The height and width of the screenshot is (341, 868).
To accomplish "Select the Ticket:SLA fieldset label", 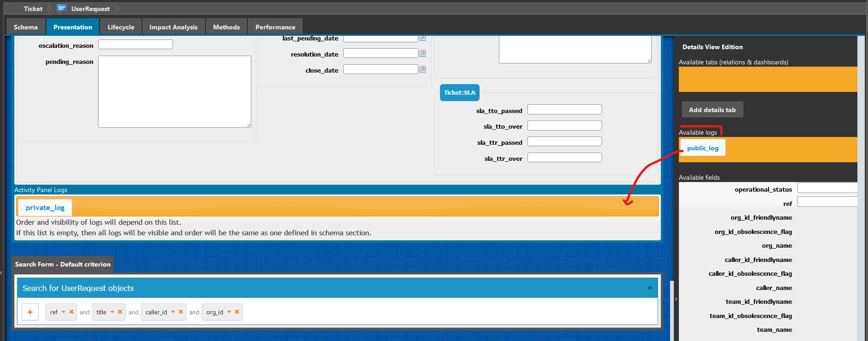I will (x=459, y=92).
